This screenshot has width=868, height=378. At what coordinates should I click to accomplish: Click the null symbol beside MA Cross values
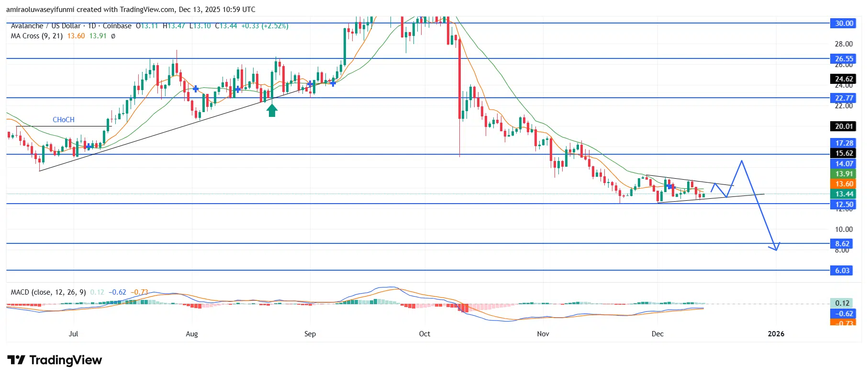113,36
